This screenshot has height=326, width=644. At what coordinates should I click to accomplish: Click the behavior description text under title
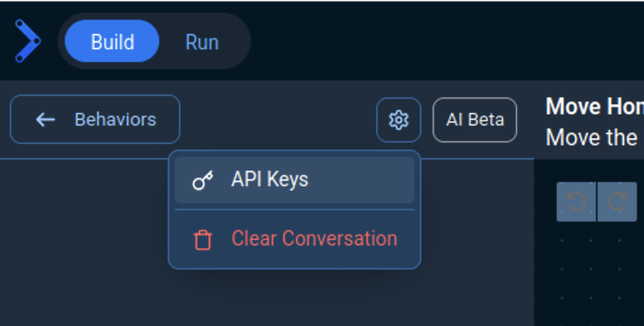point(592,138)
